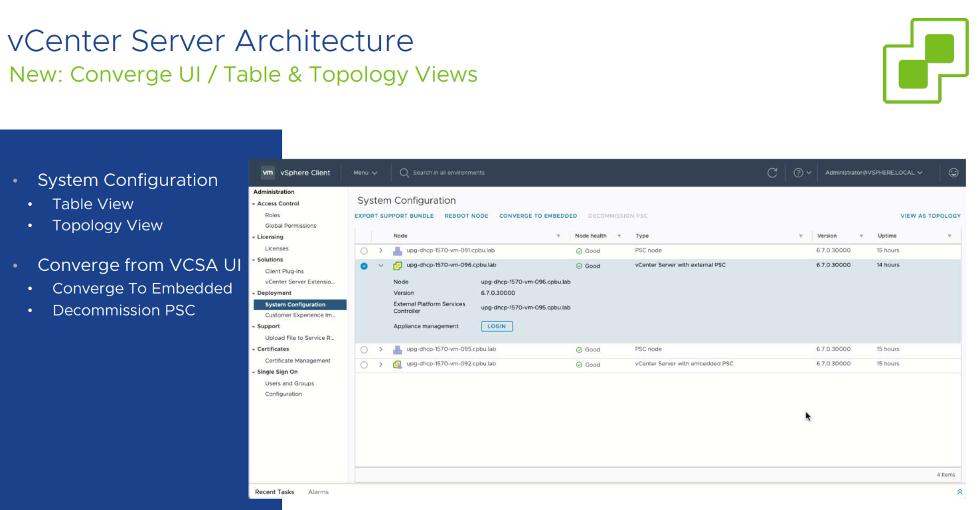Viewport: 980px width, 510px height.
Task: Click the Node health column filter icon
Action: click(619, 236)
